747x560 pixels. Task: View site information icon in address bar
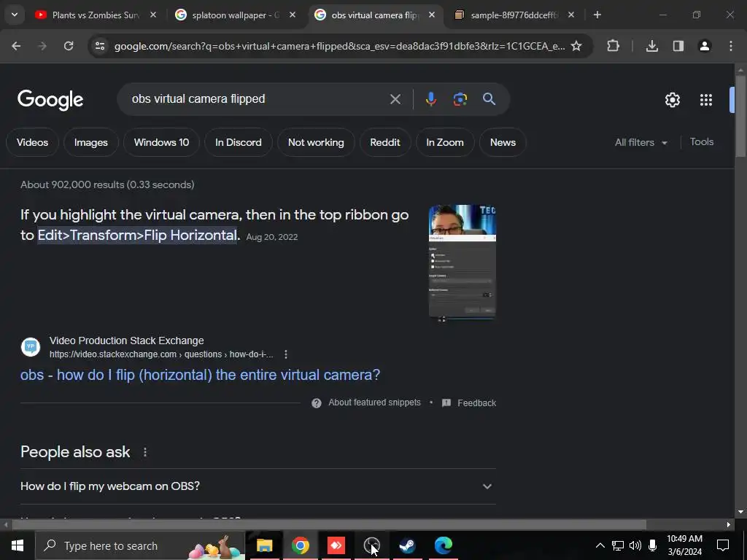pos(99,46)
